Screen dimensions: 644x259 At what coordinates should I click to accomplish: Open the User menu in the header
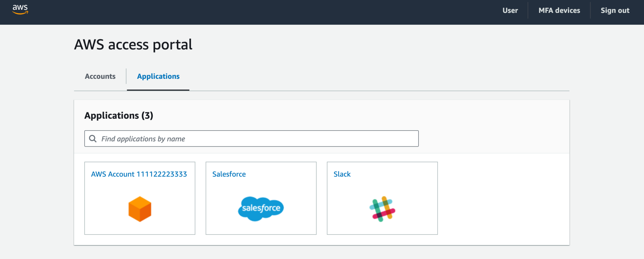click(510, 10)
